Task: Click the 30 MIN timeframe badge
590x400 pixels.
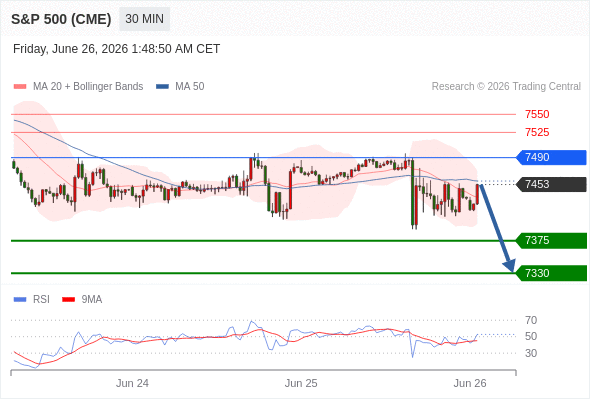Action: 144,19
